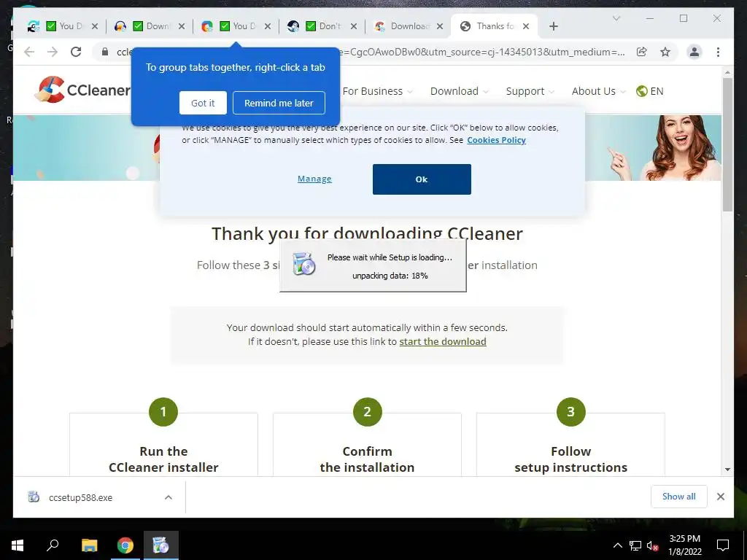Close the 'Download' tab
747x560 pixels.
440,26
